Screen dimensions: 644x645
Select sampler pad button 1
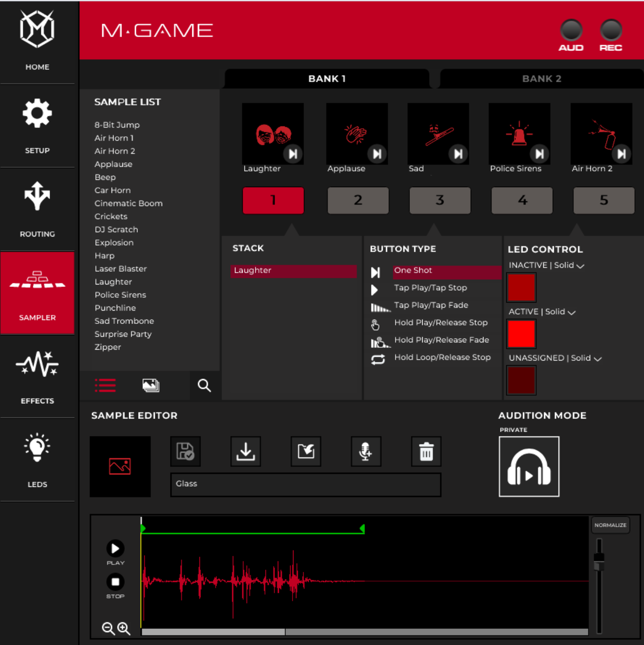273,200
